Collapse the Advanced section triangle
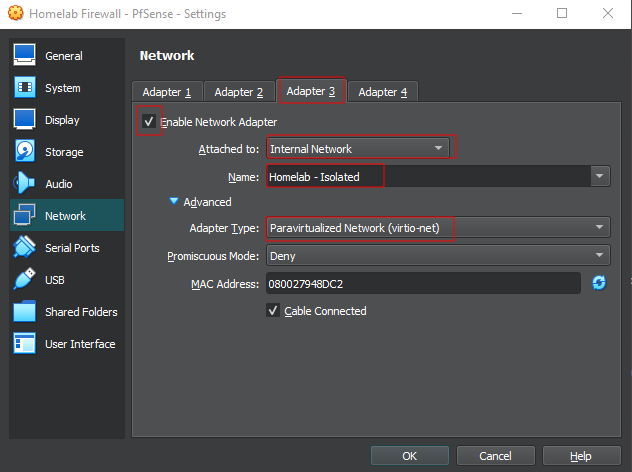This screenshot has width=632, height=472. click(x=174, y=201)
